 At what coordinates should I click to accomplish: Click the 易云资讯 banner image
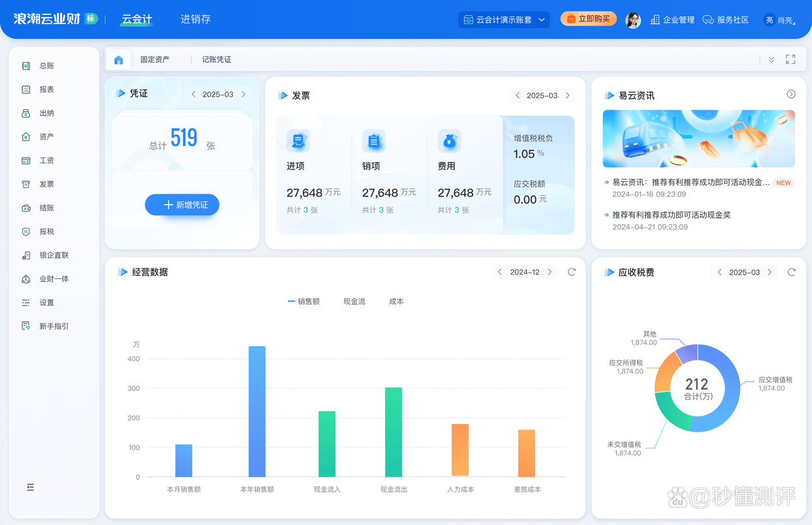coord(698,139)
